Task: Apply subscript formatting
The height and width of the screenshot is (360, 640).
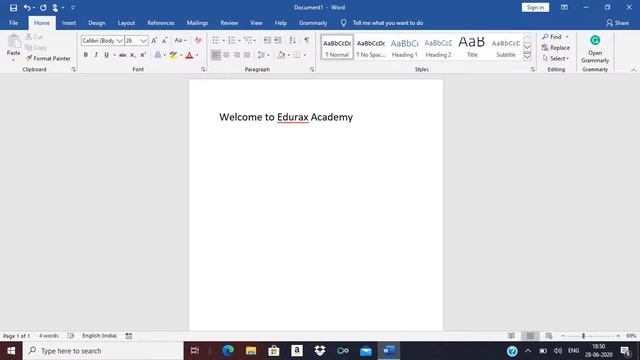Action: pos(133,55)
